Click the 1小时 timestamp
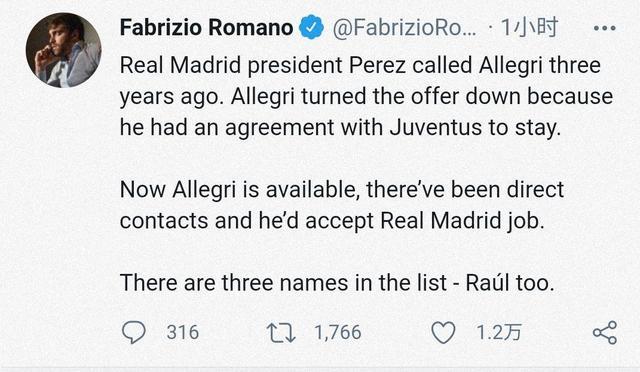Image resolution: width=640 pixels, height=372 pixels. pyautogui.click(x=529, y=27)
